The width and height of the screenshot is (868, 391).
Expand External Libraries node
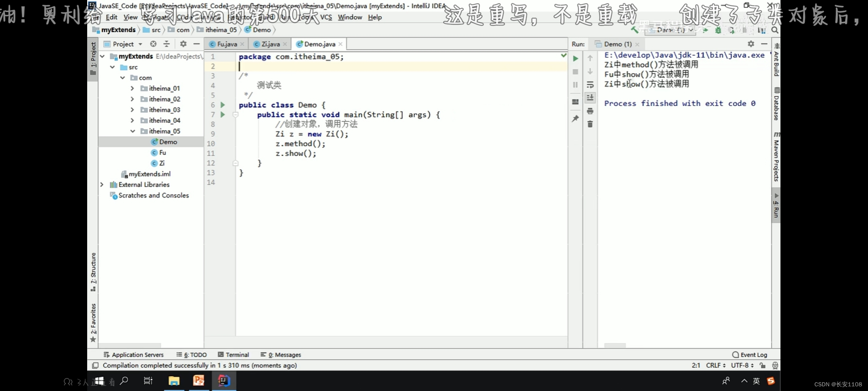pyautogui.click(x=102, y=185)
